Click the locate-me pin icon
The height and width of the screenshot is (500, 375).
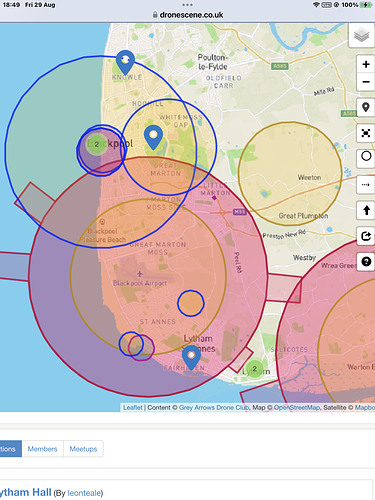366,107
